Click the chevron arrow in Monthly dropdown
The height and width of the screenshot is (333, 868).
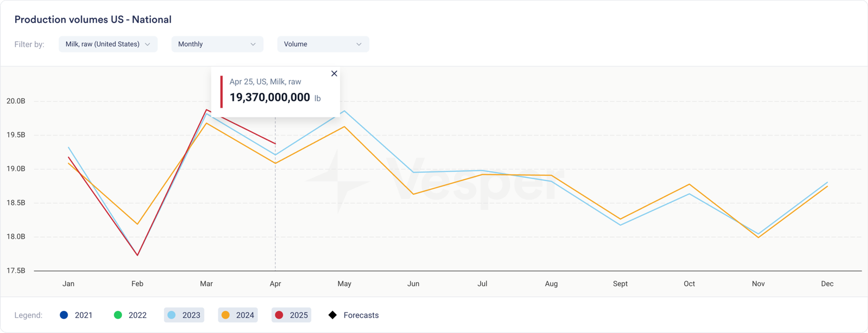[253, 44]
